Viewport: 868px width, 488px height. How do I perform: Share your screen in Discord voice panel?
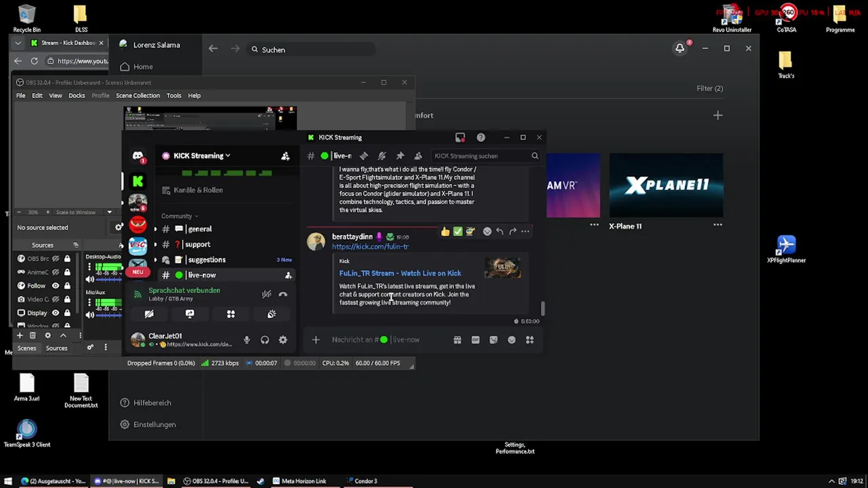(x=190, y=314)
